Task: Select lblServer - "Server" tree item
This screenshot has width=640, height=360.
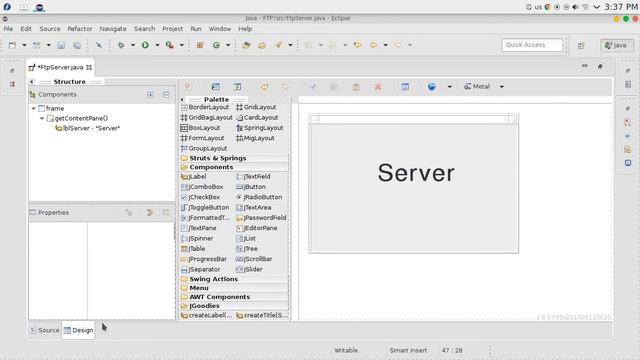Action: 87,128
